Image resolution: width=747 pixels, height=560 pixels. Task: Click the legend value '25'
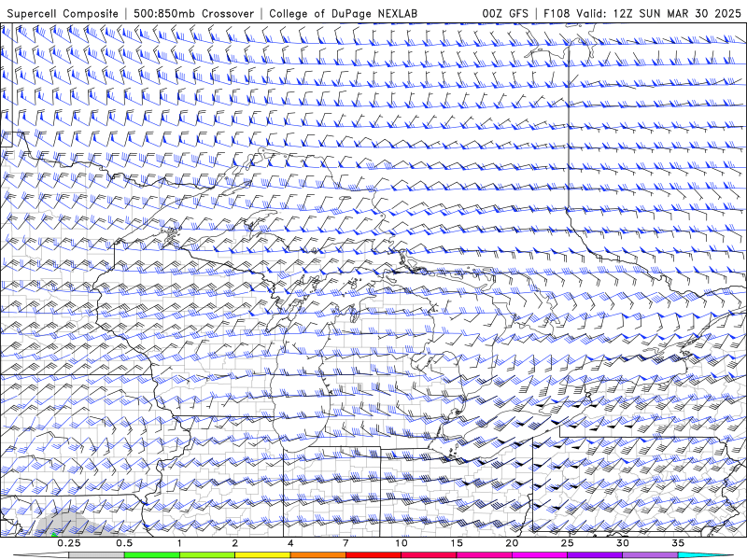point(567,543)
